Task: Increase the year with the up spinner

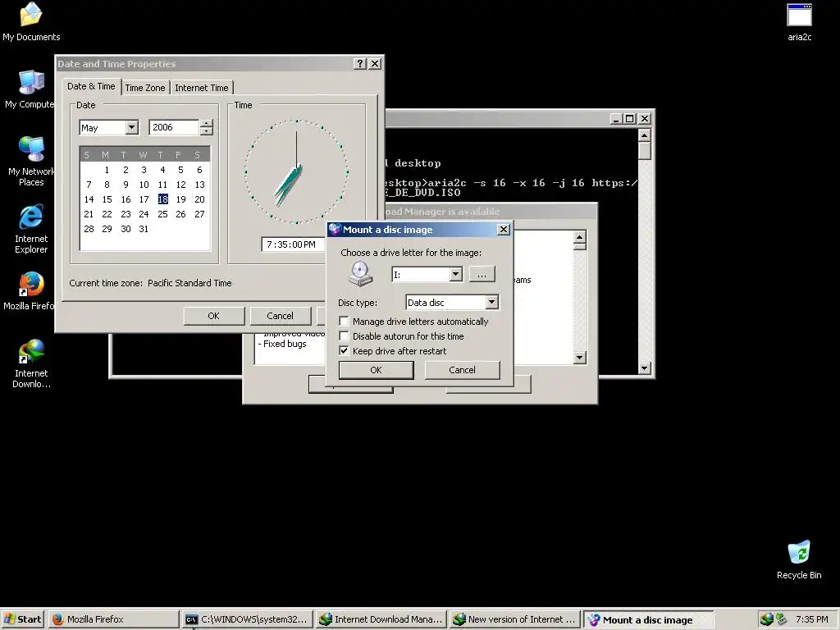Action: coord(206,124)
